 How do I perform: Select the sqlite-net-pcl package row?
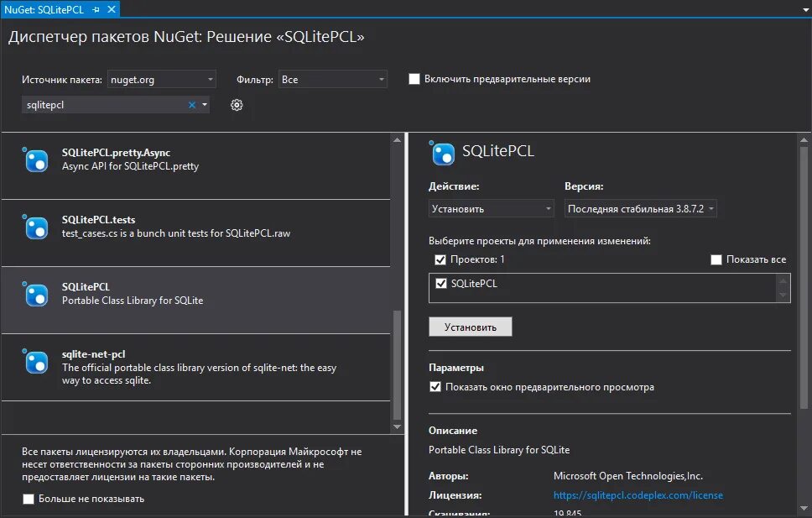click(195, 367)
